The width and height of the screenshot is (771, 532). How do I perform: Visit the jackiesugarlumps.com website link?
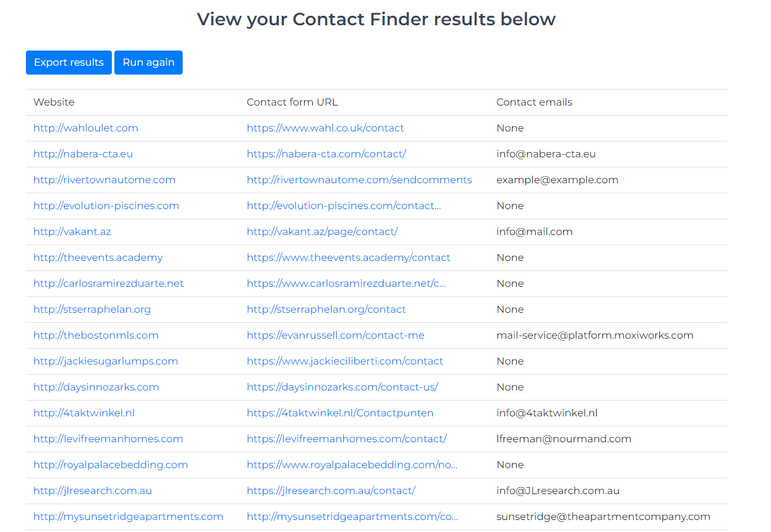point(106,361)
